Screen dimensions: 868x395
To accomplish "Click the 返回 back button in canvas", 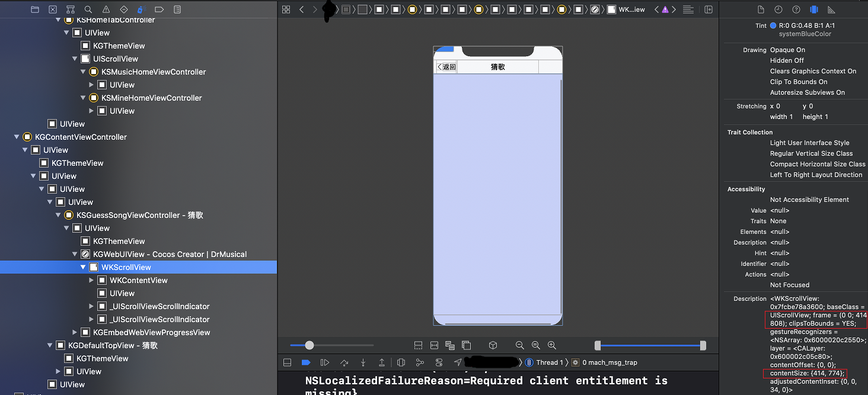I will (446, 67).
